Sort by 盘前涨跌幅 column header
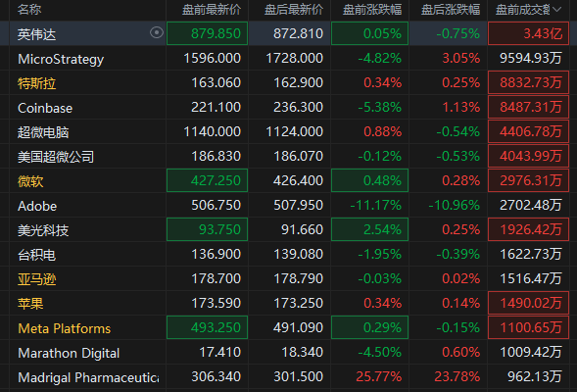The image size is (577, 392). [x=372, y=10]
